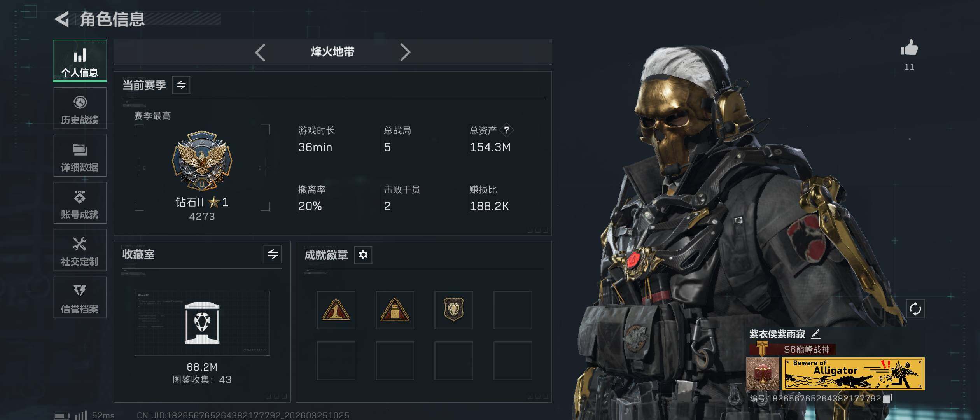Screen dimensions: 980x420
Task: Open the 历史战绩 tab
Action: [x=80, y=108]
